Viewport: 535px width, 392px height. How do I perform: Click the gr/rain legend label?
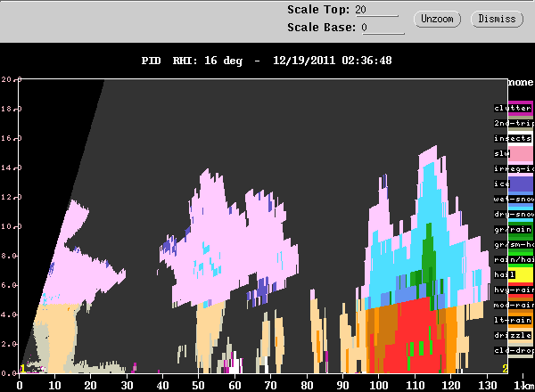click(x=513, y=229)
